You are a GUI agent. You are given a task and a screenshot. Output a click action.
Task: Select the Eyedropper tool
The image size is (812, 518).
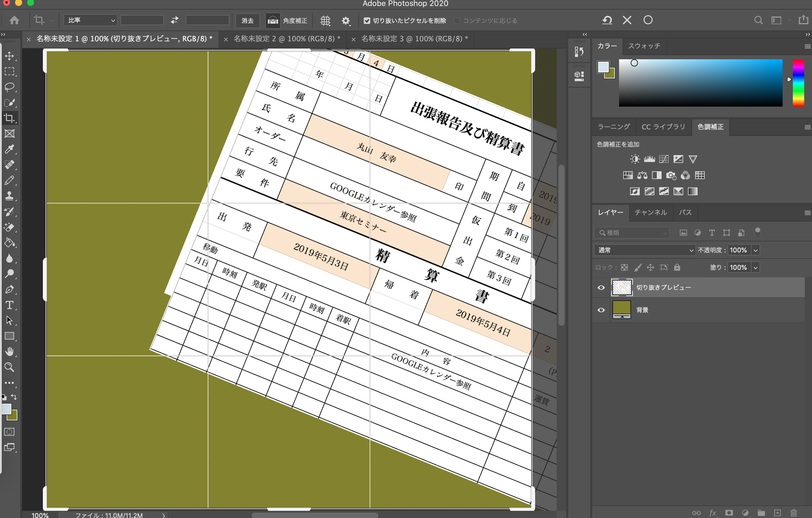(10, 149)
